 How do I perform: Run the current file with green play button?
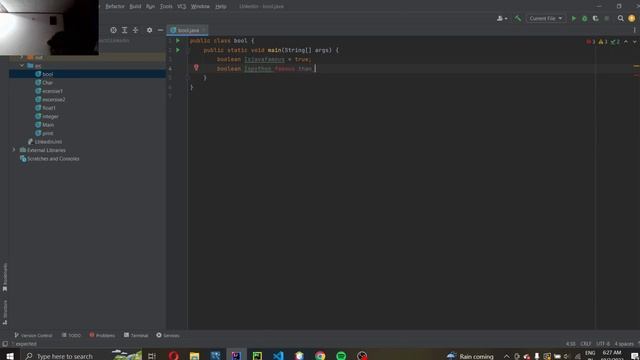(x=573, y=18)
